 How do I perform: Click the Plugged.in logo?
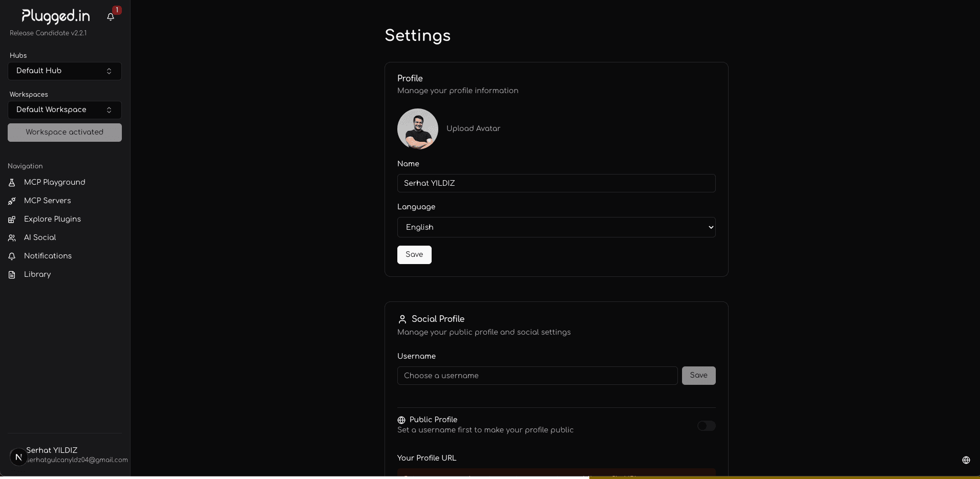(56, 16)
